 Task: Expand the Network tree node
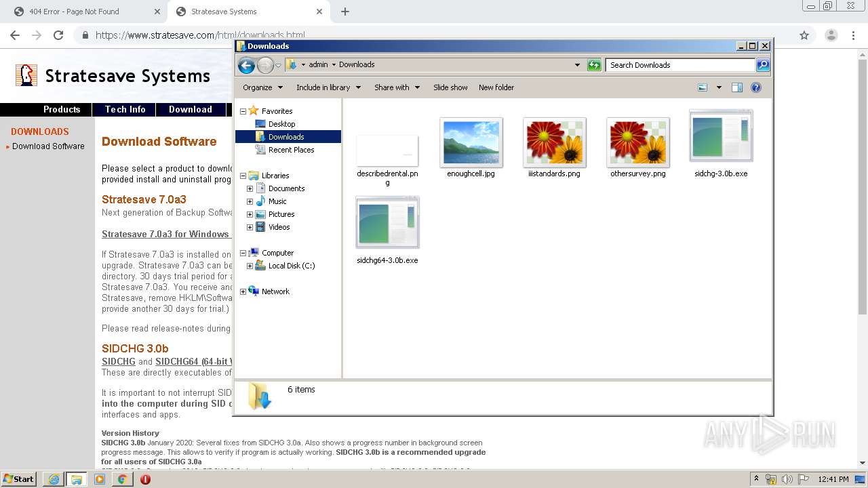(x=243, y=291)
